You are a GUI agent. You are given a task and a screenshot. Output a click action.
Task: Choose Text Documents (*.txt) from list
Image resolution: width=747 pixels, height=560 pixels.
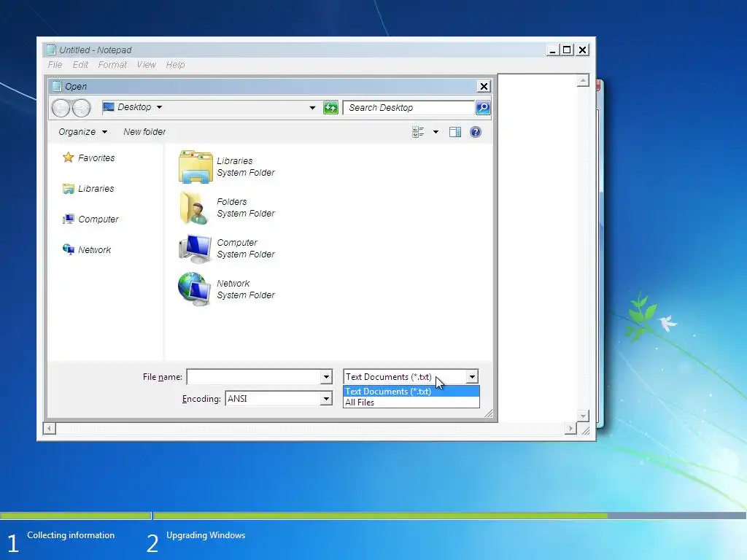[411, 392]
